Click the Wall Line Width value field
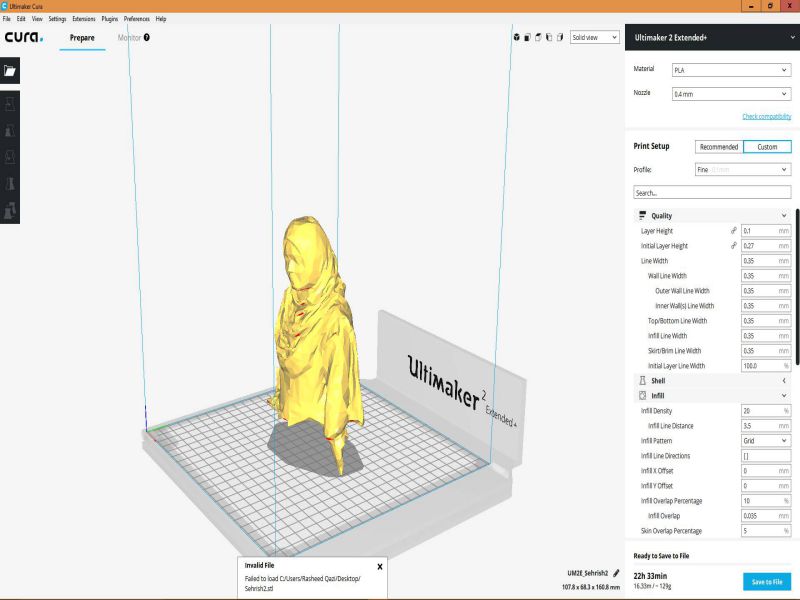This screenshot has height=600, width=800. click(x=766, y=276)
